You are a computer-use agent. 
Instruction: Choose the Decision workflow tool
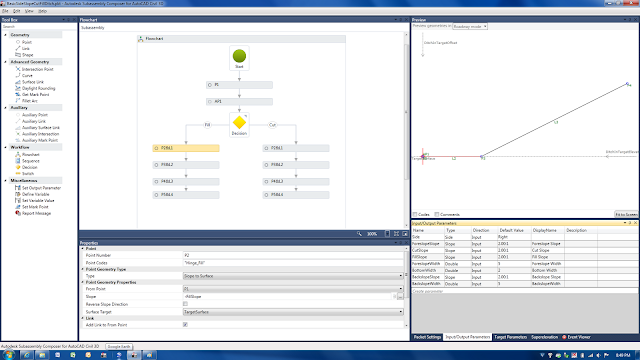[x=29, y=167]
